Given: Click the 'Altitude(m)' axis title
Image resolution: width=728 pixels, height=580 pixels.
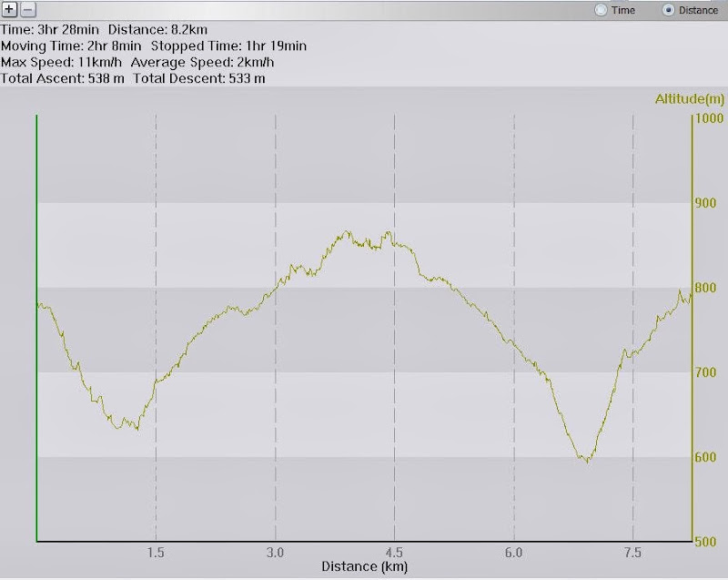Looking at the screenshot, I should click(690, 98).
